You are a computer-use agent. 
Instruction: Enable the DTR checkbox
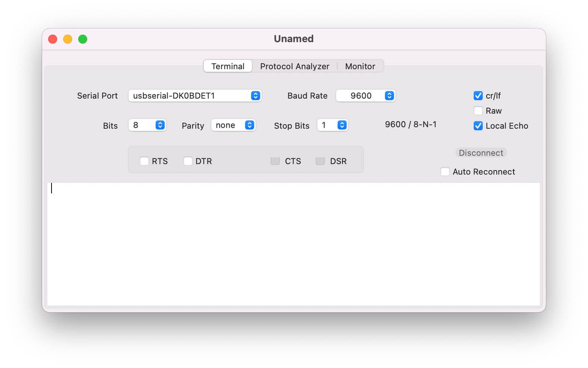[x=188, y=161]
